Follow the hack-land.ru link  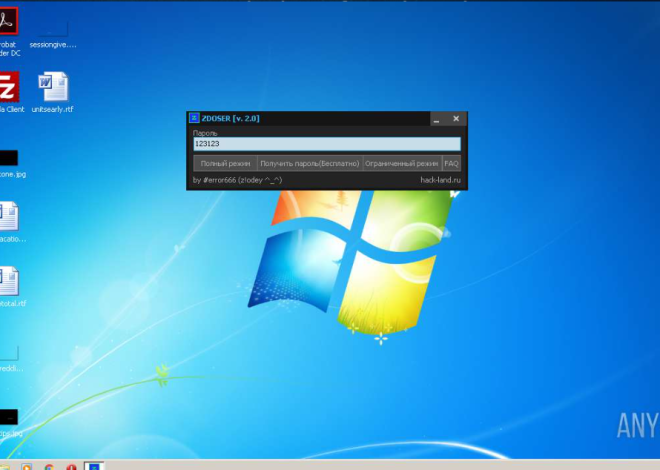pyautogui.click(x=440, y=180)
